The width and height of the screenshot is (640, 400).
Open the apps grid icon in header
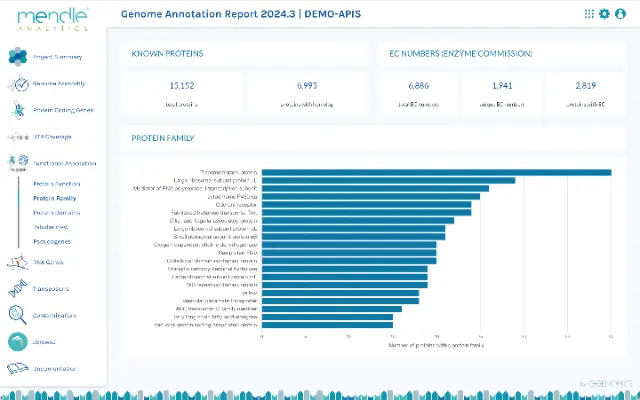coord(589,14)
